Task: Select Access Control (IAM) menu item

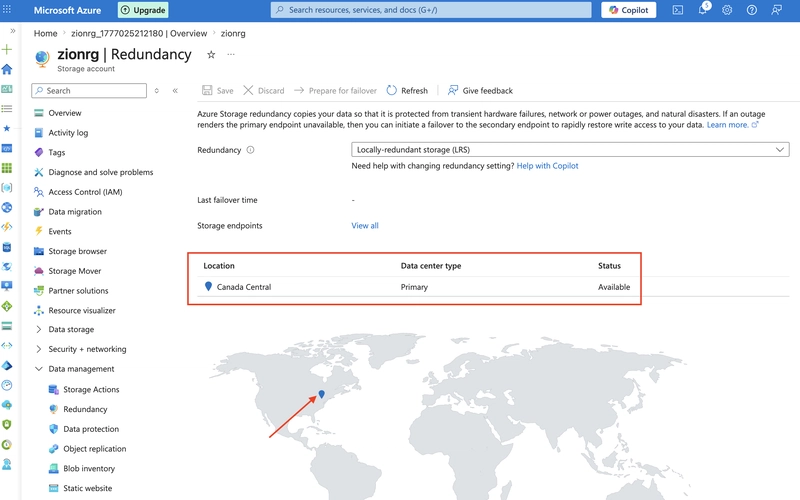Action: [x=85, y=192]
